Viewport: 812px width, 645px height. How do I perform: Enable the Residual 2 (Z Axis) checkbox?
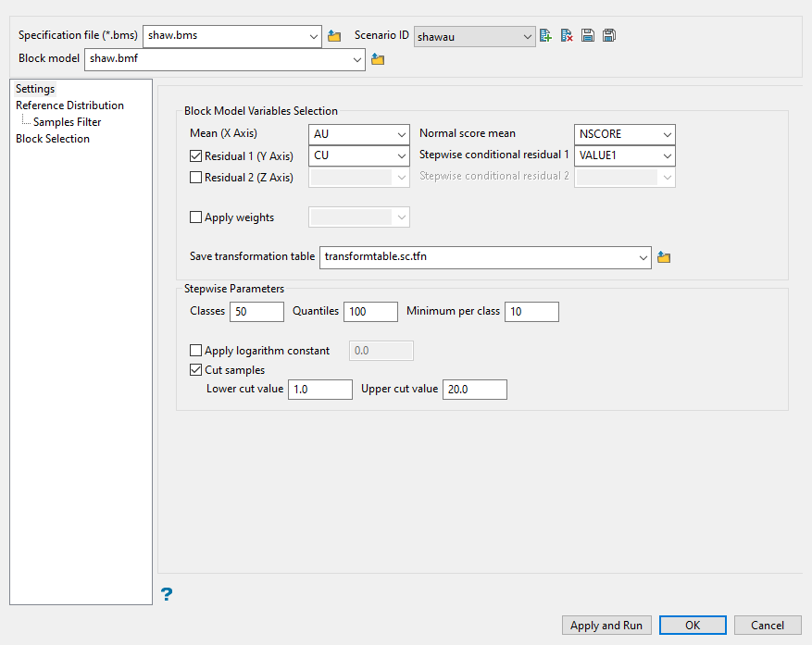click(x=195, y=178)
